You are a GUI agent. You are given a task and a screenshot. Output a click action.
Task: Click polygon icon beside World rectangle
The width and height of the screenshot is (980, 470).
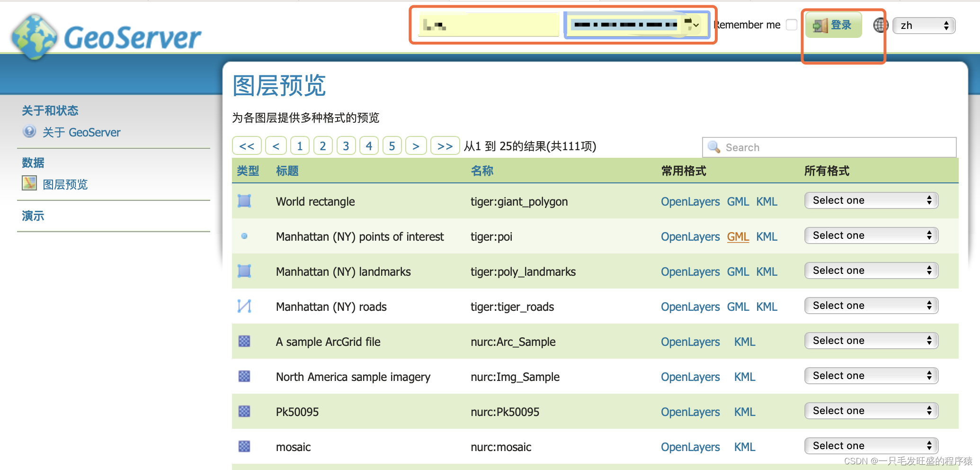[x=244, y=201]
